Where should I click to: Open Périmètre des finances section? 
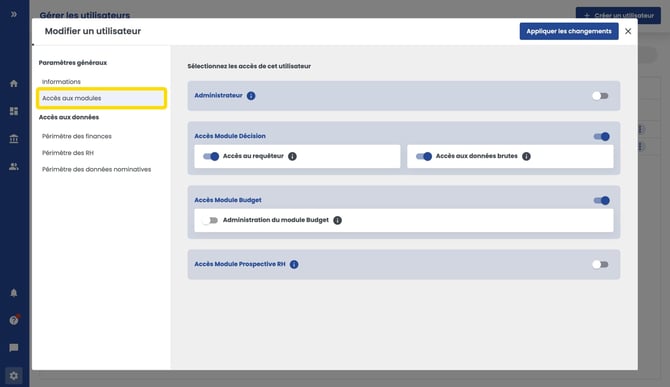point(77,136)
